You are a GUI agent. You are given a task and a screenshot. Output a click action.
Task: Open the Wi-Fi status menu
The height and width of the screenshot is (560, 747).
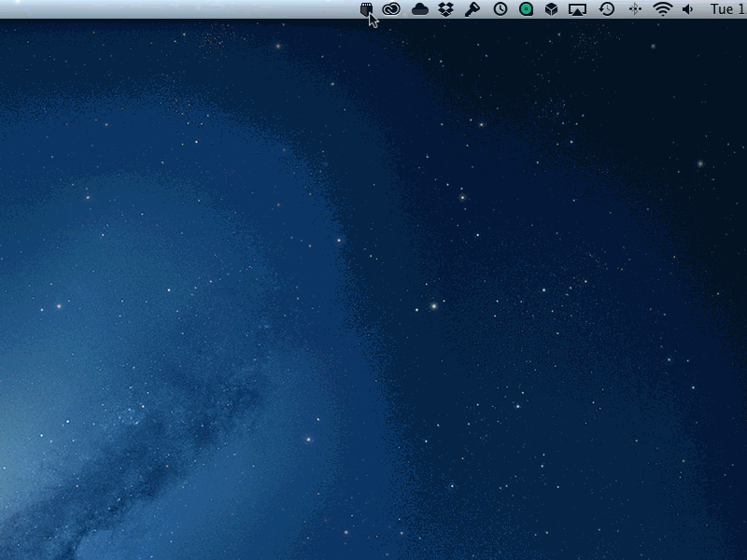tap(663, 9)
